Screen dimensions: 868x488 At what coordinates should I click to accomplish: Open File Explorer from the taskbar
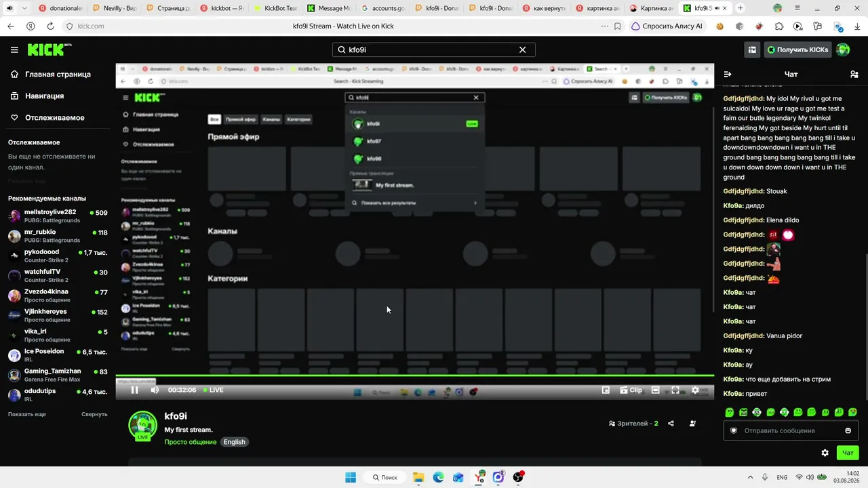tap(418, 477)
